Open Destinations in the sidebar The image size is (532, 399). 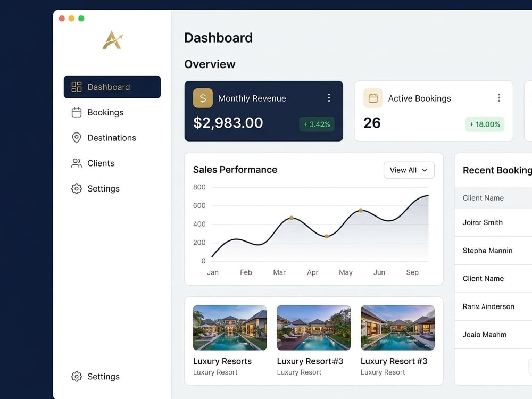[x=112, y=138]
